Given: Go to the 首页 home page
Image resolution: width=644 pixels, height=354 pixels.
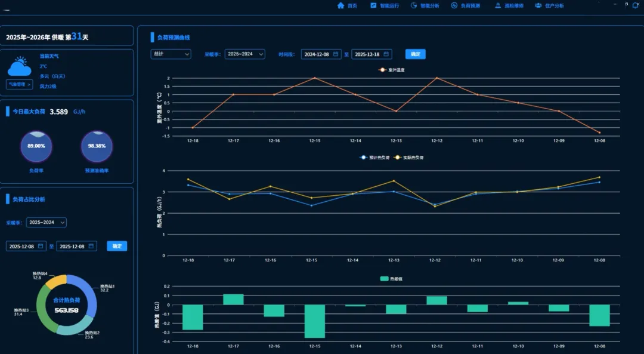Looking at the screenshot, I should point(347,5).
